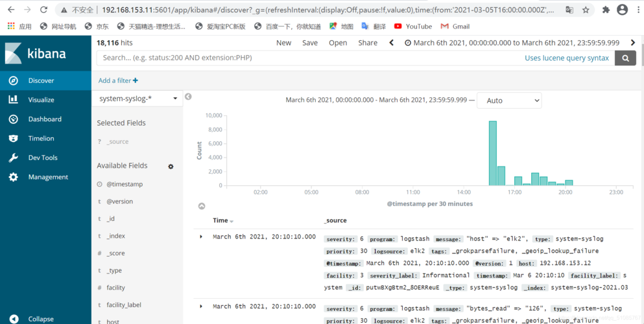Open field settings gear beside Available Fields
The height and width of the screenshot is (324, 644).
tap(171, 167)
